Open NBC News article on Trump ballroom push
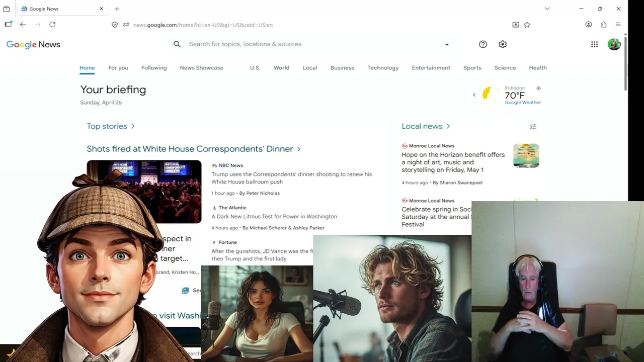 click(x=292, y=178)
